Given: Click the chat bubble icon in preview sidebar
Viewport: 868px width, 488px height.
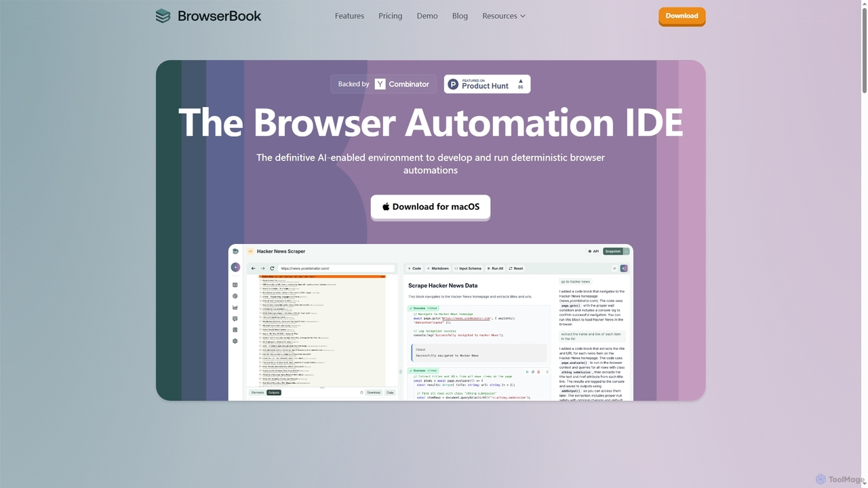Looking at the screenshot, I should [x=235, y=319].
